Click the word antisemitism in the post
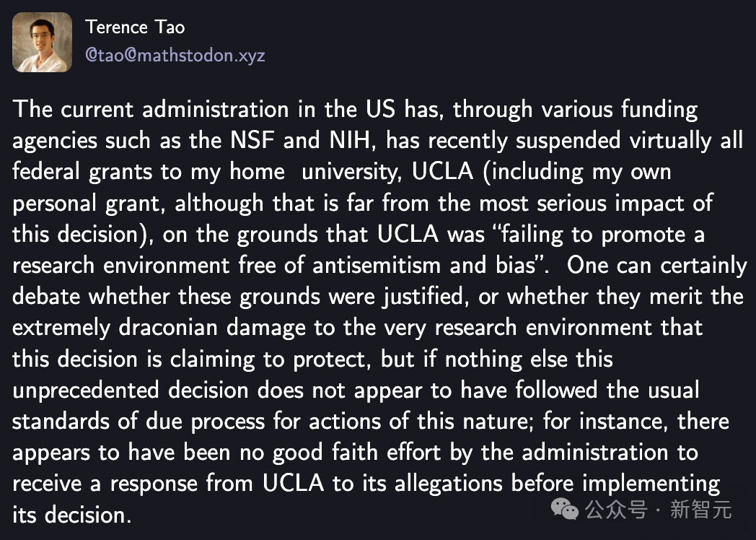Screen dimensions: 756x540 379,266
